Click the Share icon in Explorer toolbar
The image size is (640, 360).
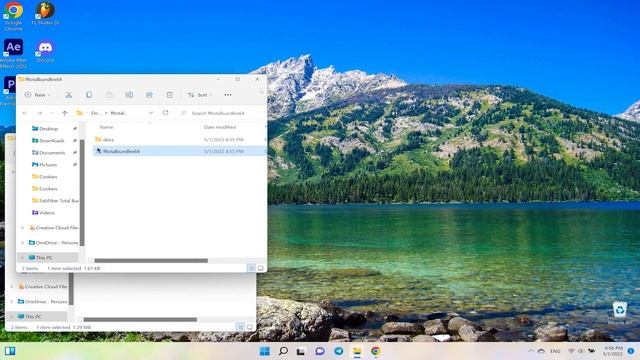click(x=149, y=95)
